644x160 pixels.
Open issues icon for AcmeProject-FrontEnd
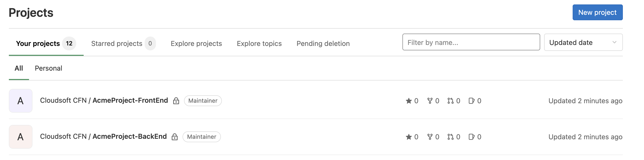[x=472, y=101]
